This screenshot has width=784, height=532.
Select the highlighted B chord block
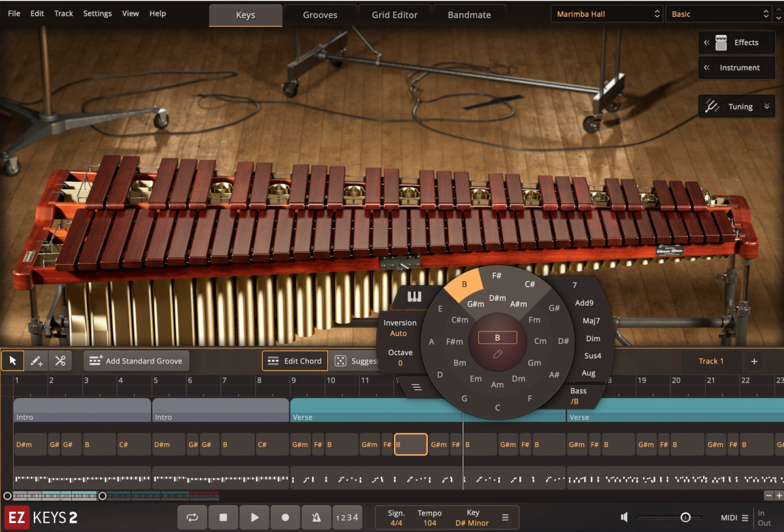410,444
